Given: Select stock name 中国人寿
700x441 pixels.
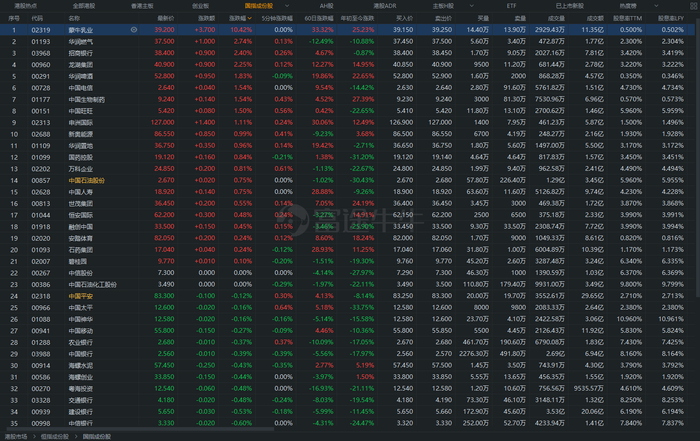Looking at the screenshot, I should (81, 192).
